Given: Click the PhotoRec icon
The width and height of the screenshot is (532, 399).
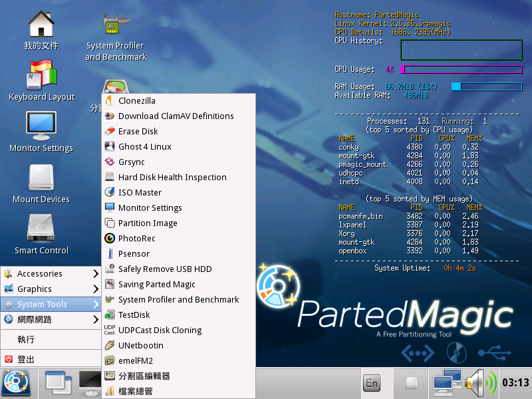Looking at the screenshot, I should (x=109, y=238).
